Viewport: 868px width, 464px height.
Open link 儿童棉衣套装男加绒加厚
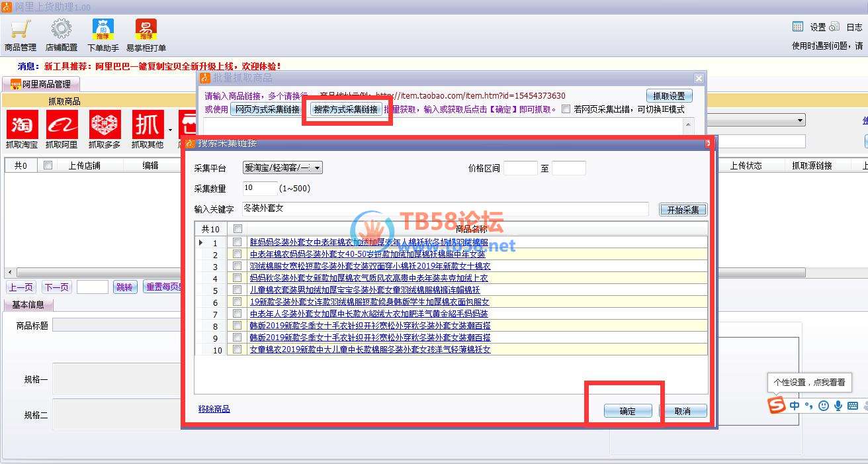tap(365, 290)
